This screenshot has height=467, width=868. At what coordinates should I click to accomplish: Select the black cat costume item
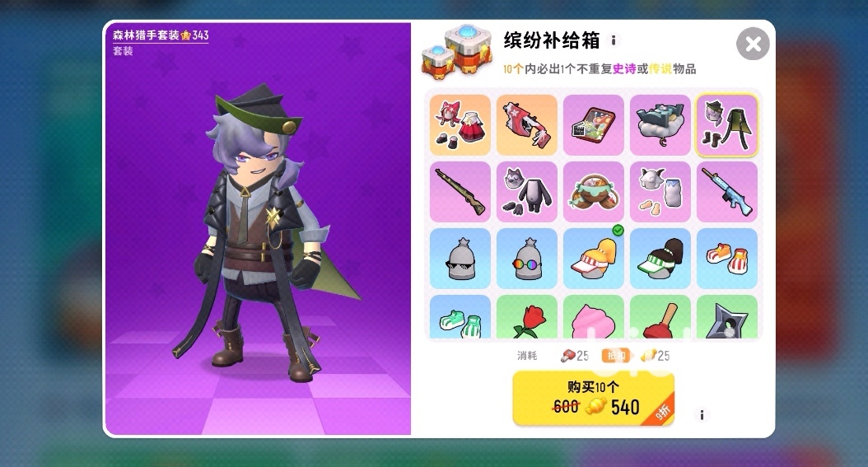[x=526, y=192]
